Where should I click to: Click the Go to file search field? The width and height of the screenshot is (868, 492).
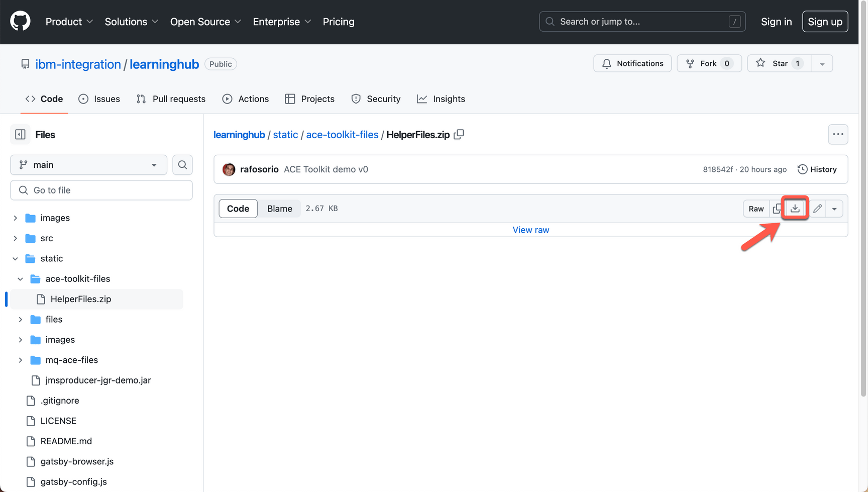tap(101, 190)
